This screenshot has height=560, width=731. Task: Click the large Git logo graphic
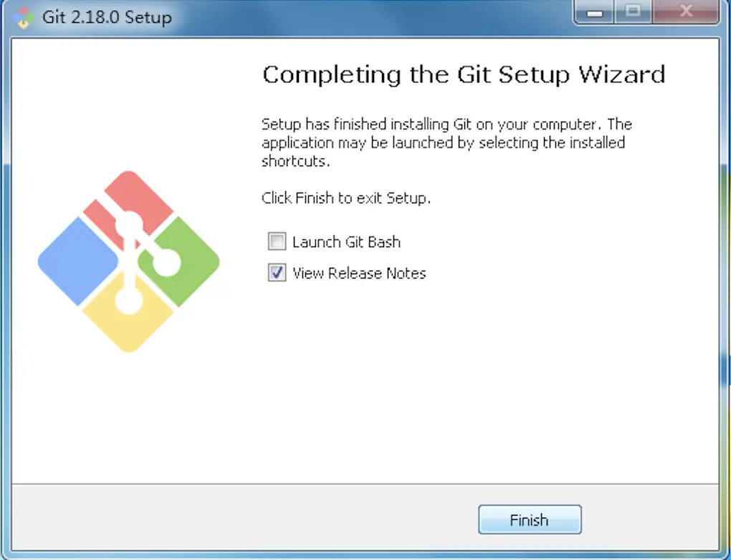click(x=129, y=261)
